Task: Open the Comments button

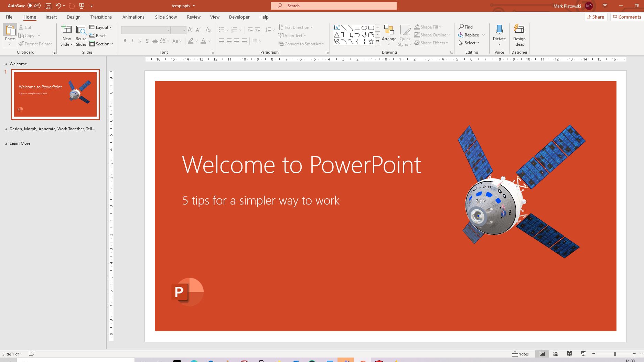Action: (x=626, y=17)
